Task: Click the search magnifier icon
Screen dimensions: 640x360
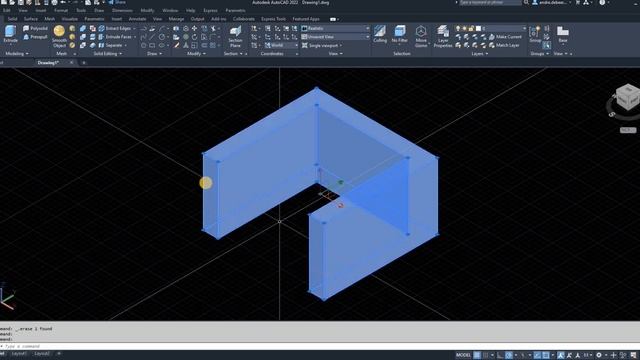Action: 526,2
